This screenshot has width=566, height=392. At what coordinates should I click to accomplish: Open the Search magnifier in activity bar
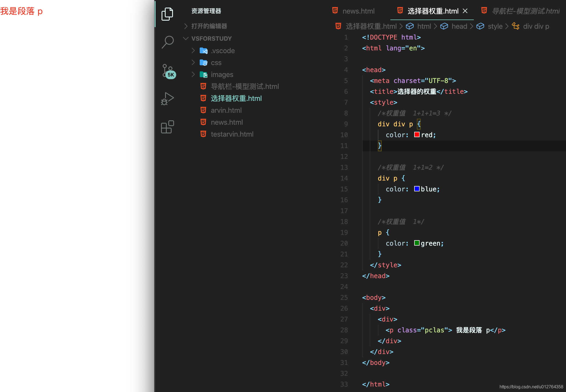[167, 42]
